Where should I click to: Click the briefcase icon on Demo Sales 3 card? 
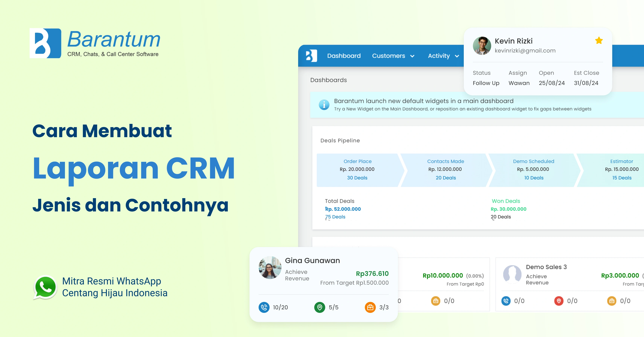tap(611, 301)
